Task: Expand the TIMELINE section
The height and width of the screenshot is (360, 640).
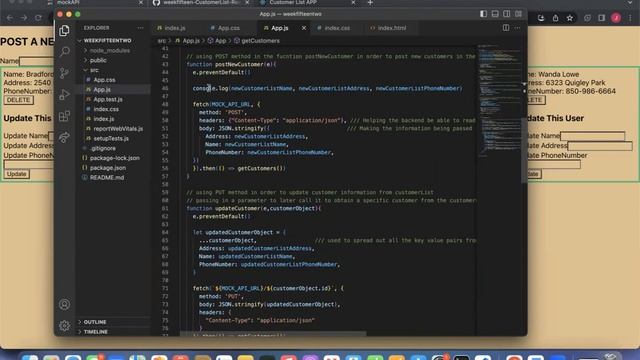Action: pos(96,332)
